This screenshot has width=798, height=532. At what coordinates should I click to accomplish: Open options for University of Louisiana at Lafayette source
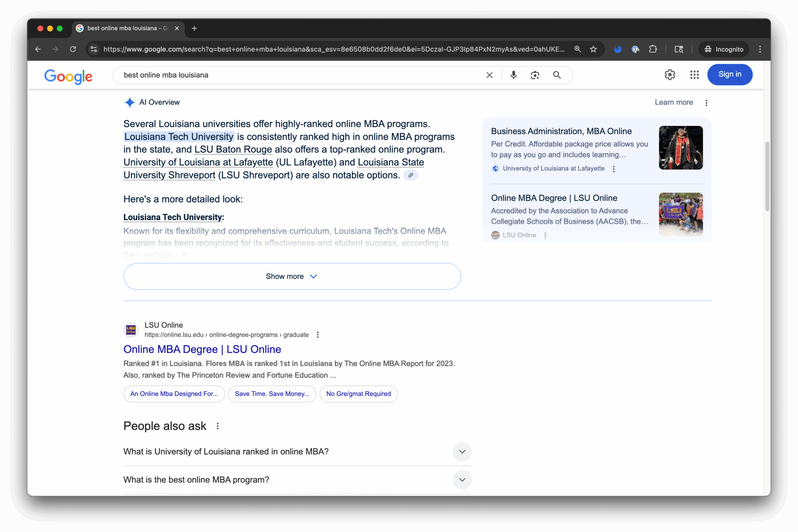pos(613,169)
